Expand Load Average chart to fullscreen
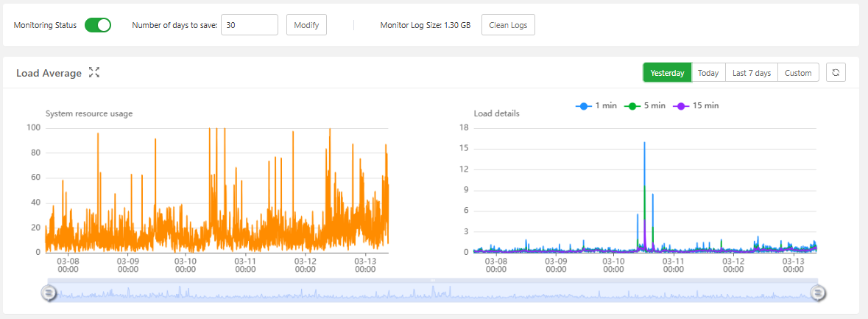Screen dimensions: 868x319 point(94,72)
